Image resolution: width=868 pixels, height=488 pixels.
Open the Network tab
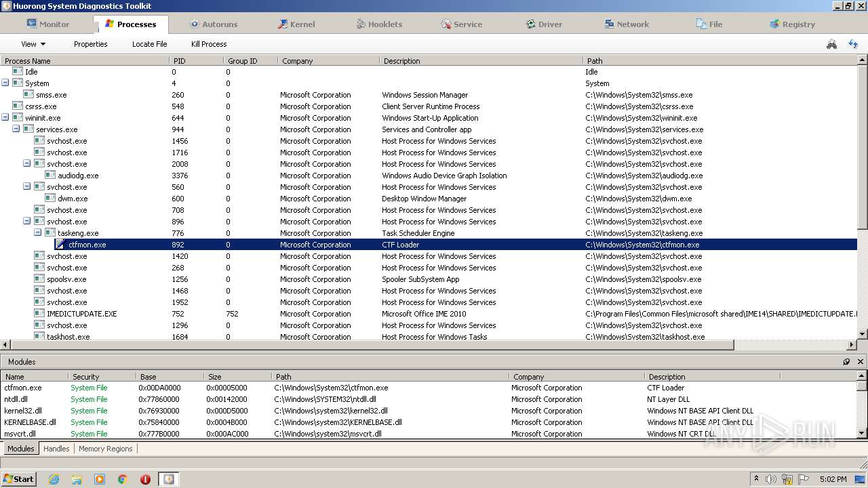(x=627, y=24)
